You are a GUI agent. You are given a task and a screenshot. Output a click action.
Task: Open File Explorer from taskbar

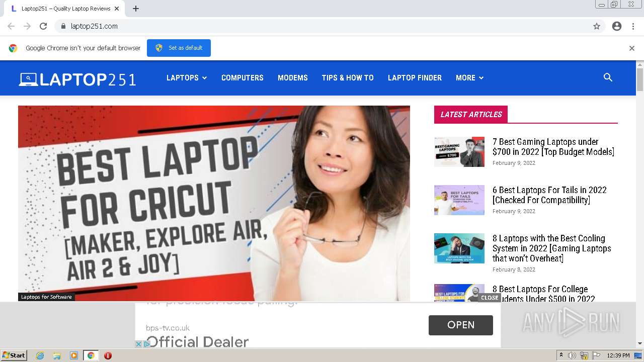(57, 355)
